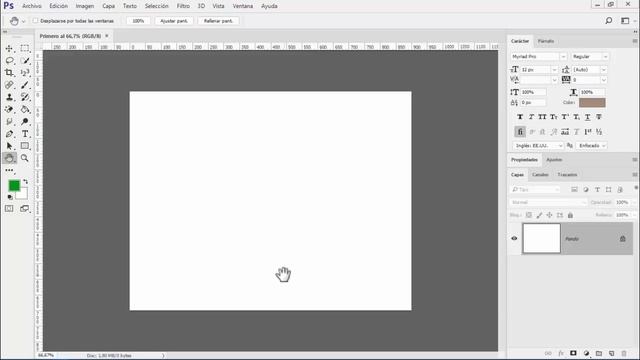Toggle Faux Italic in Carácter panel

coord(531,117)
